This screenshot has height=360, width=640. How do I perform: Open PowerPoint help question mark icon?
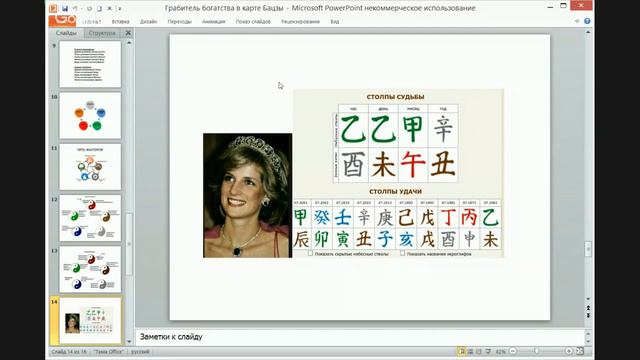pos(587,21)
